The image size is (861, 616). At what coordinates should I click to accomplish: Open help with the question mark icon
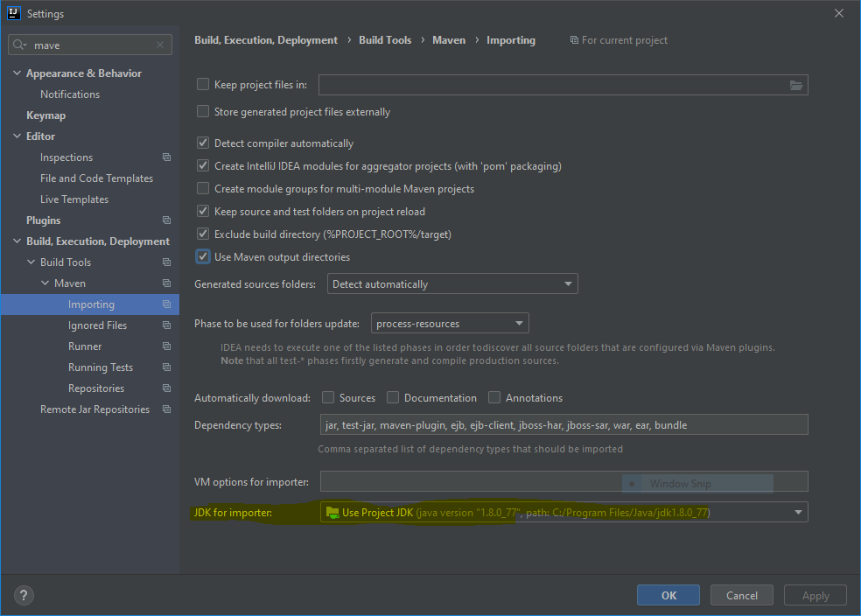click(x=24, y=595)
